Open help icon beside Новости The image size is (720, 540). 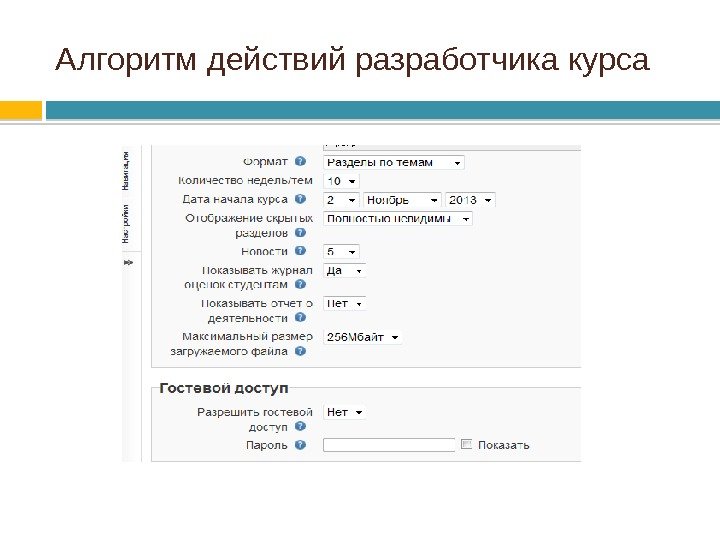(300, 251)
